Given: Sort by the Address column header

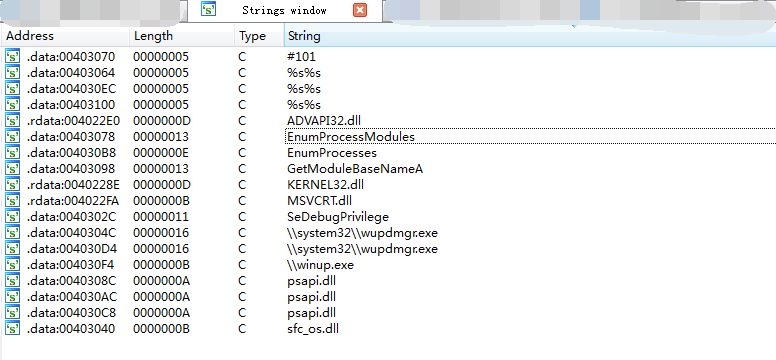Looking at the screenshot, I should [x=65, y=36].
